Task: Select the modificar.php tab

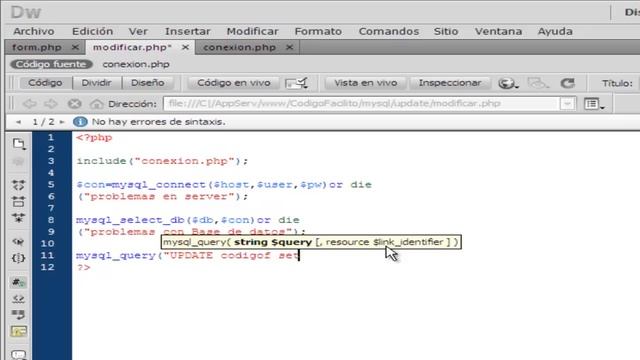Action: pyautogui.click(x=132, y=47)
